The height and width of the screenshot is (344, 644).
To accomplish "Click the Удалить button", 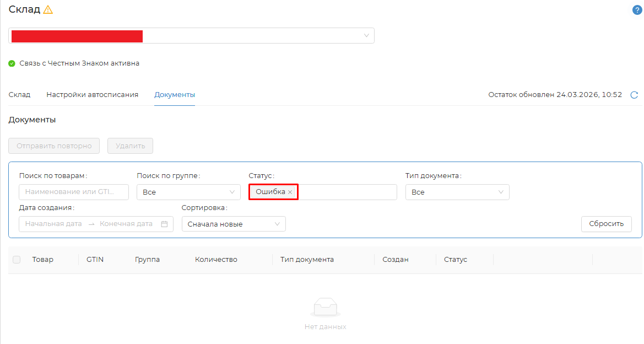I will click(130, 146).
